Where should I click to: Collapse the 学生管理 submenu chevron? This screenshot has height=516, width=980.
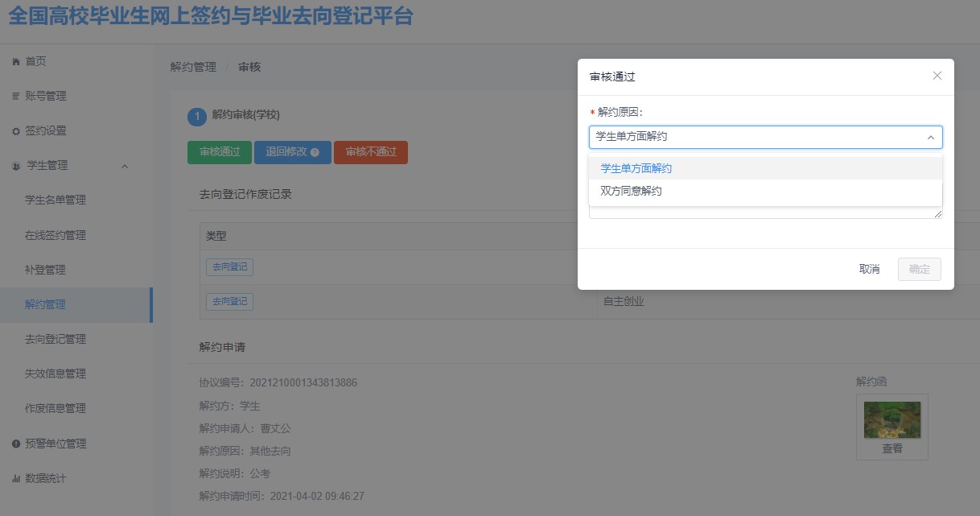pyautogui.click(x=125, y=166)
